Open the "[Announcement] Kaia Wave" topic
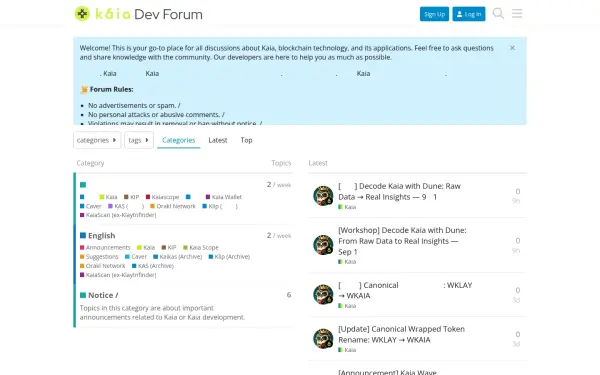The image size is (600, 375). click(x=387, y=372)
